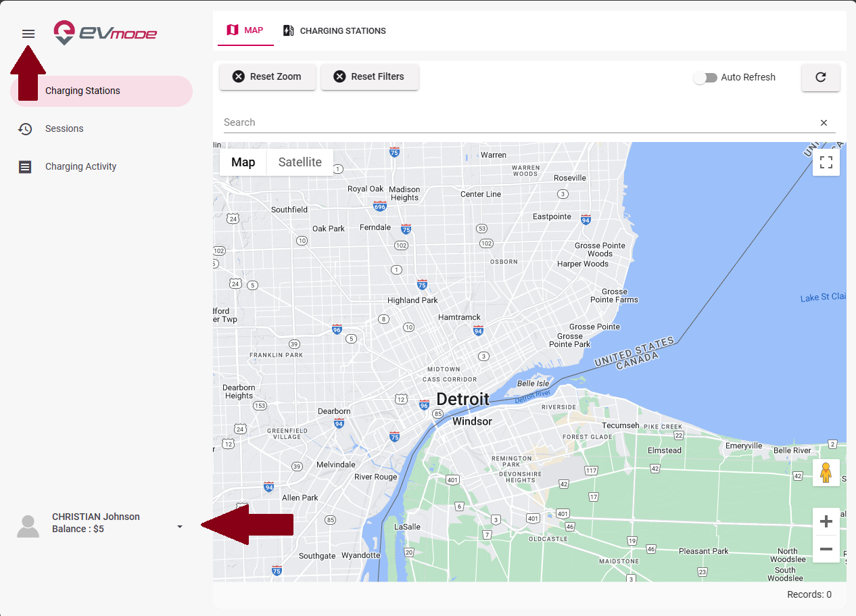Zoom out on the map
The width and height of the screenshot is (856, 616).
tap(826, 549)
